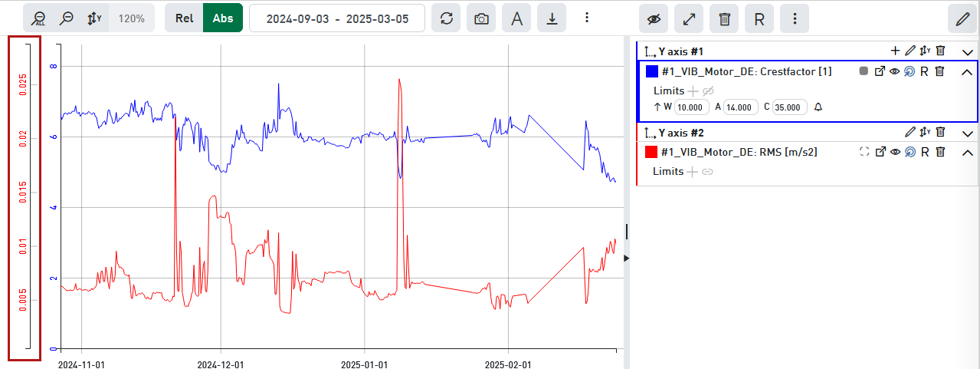Viewport: 980px width, 369px height.
Task: Delete the RMS signal
Action: pyautogui.click(x=940, y=152)
